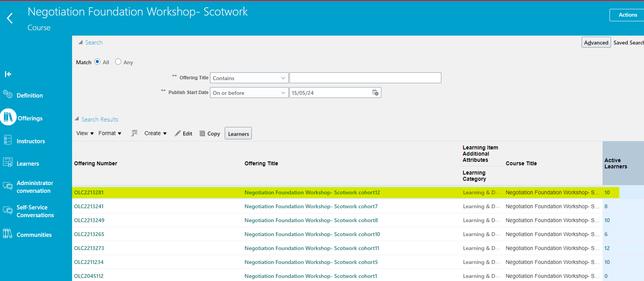Select the Match Any radio button

click(x=118, y=62)
